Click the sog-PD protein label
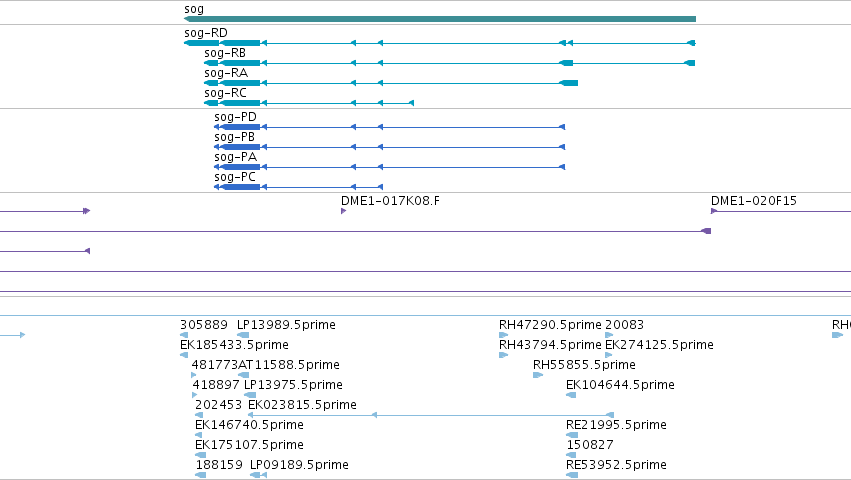Screen dimensions: 851x480 pos(235,117)
